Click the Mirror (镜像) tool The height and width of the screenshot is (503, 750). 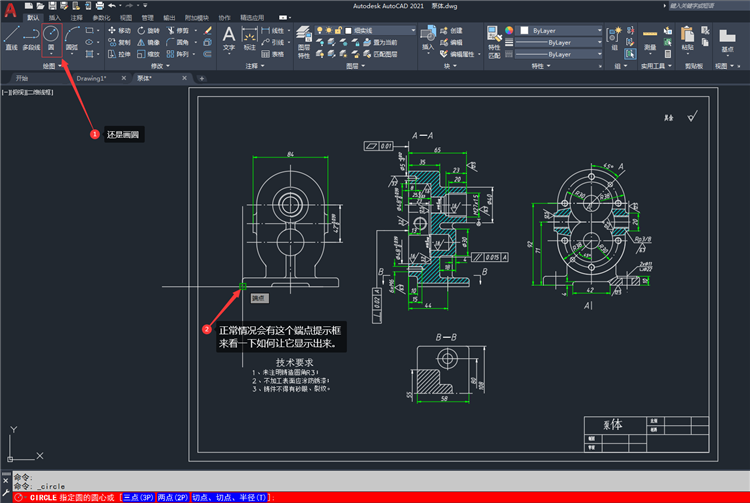point(148,42)
